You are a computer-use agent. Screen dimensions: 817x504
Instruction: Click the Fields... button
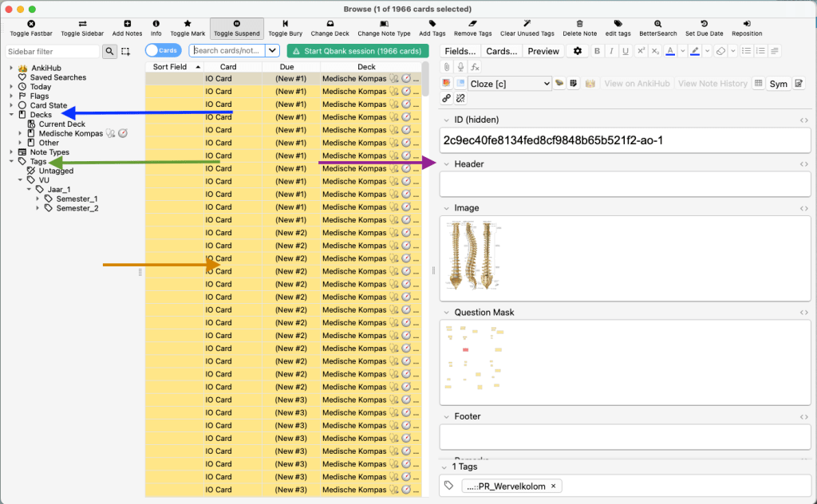(460, 51)
